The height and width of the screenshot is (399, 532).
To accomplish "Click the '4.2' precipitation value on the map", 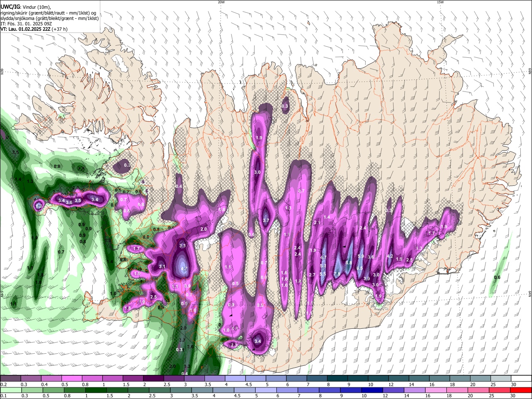I will (390, 256).
